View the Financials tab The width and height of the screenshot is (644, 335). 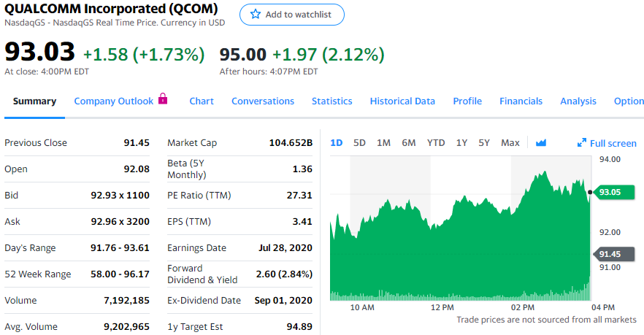tap(521, 101)
